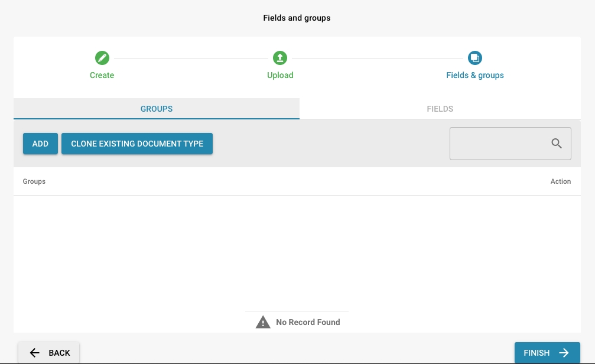Click the blue Fields & groups step icon
This screenshot has height=364, width=595.
coord(475,58)
